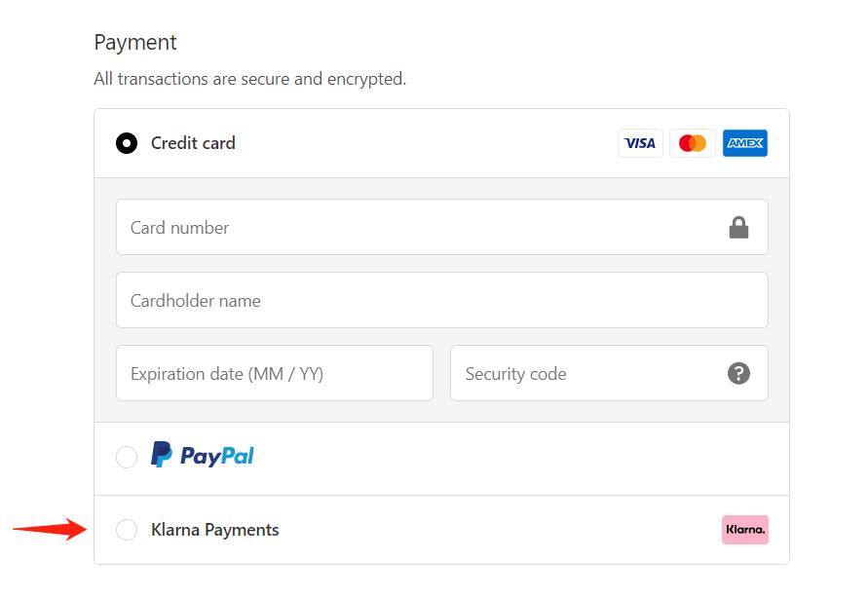The width and height of the screenshot is (868, 598).
Task: Click the Security code input field
Action: click(x=585, y=374)
